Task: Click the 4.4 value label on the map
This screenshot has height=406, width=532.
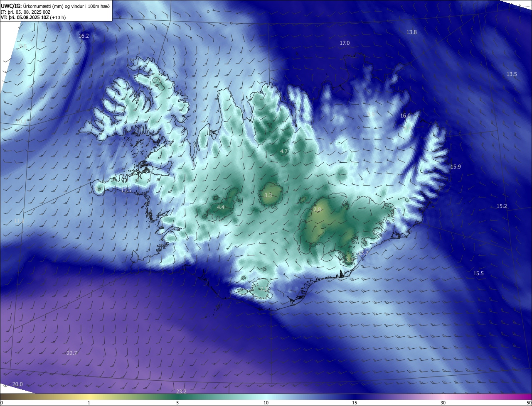Action: click(221, 207)
